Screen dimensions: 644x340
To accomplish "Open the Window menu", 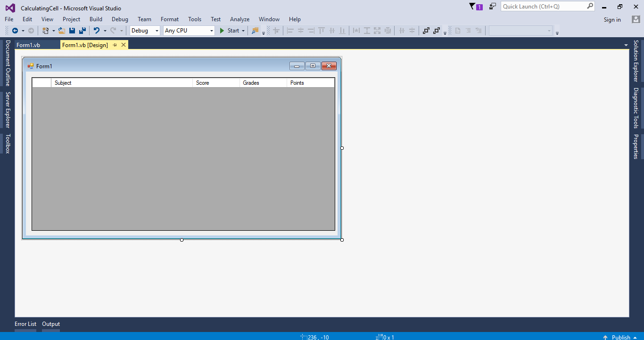I will pos(269,19).
